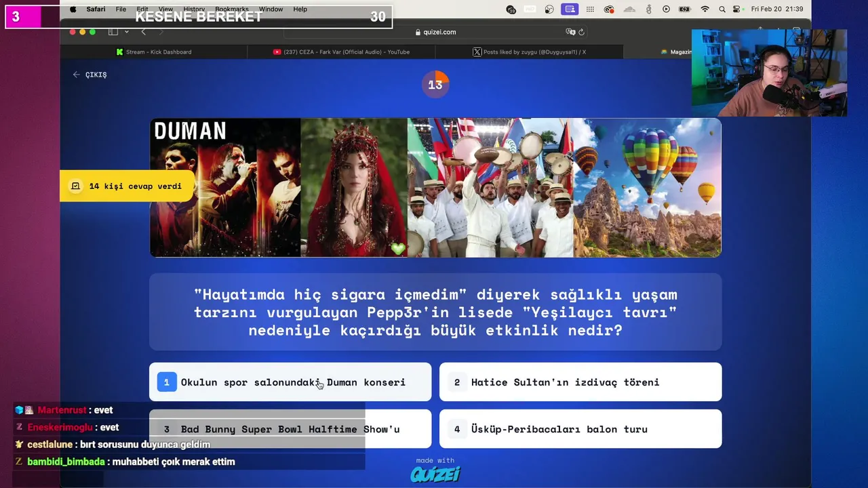Screen dimensions: 868x488
Task: Click the battery status icon
Action: pyautogui.click(x=685, y=9)
